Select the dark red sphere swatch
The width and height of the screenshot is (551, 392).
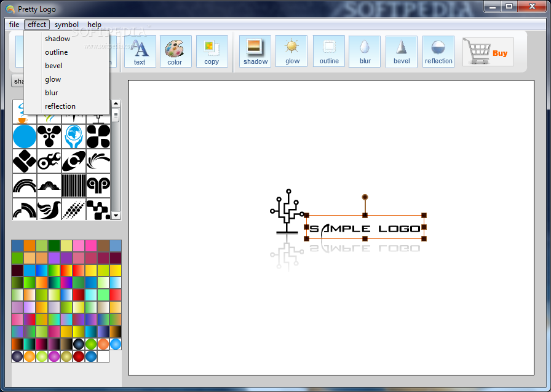[x=79, y=356]
